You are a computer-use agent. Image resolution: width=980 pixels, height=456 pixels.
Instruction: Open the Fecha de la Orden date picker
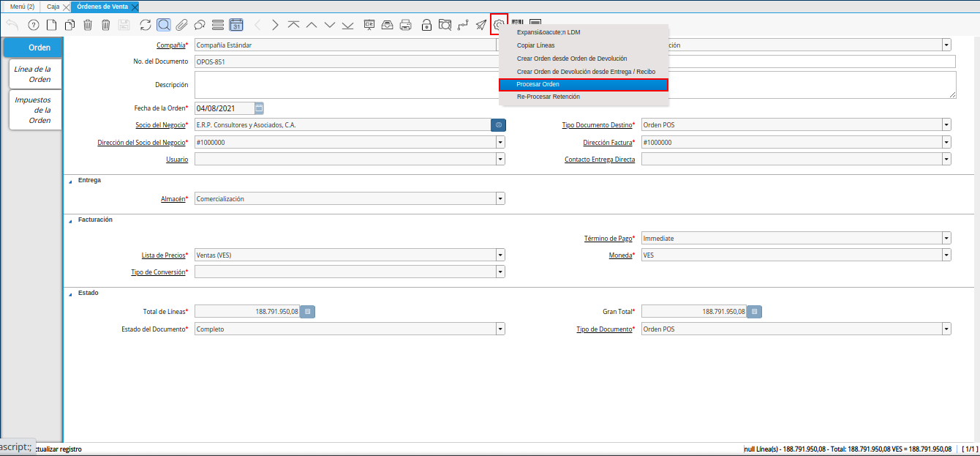tap(259, 108)
